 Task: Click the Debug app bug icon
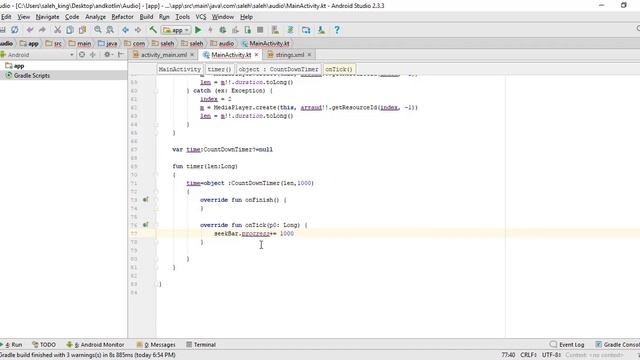(223, 30)
